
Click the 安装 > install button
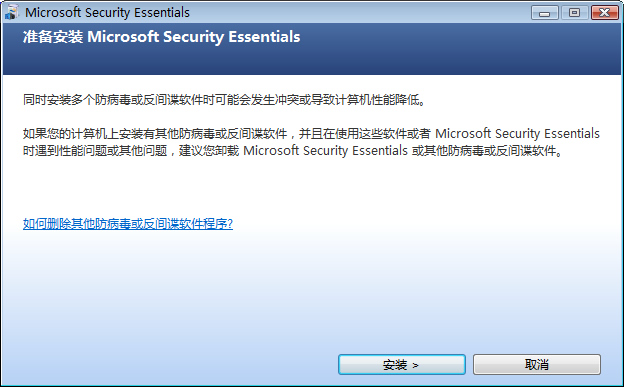[x=402, y=364]
